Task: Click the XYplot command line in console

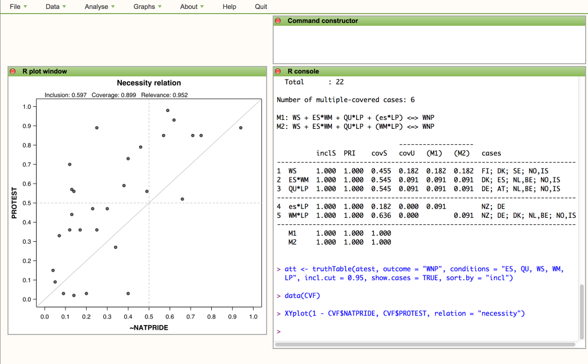Action: [x=405, y=313]
